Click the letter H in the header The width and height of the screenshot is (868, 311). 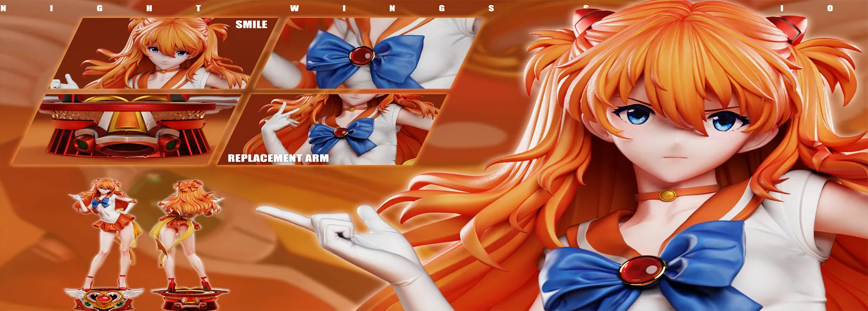pyautogui.click(x=149, y=8)
